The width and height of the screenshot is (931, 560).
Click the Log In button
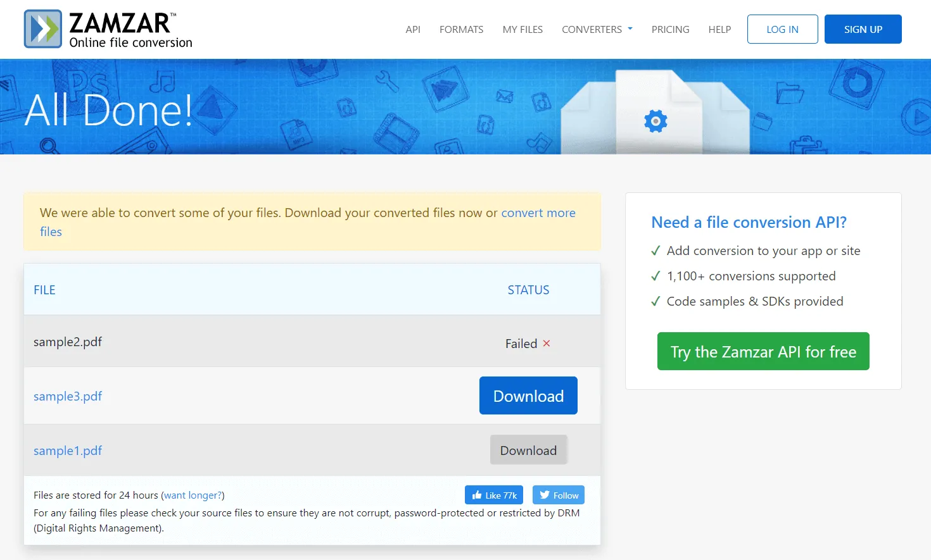(783, 29)
